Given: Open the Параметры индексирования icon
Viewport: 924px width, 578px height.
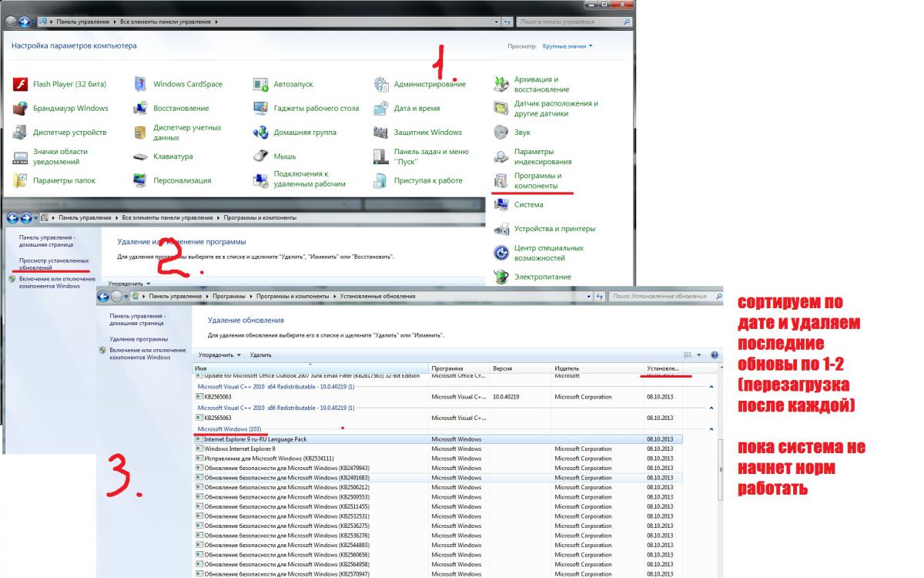Looking at the screenshot, I should pos(501,156).
